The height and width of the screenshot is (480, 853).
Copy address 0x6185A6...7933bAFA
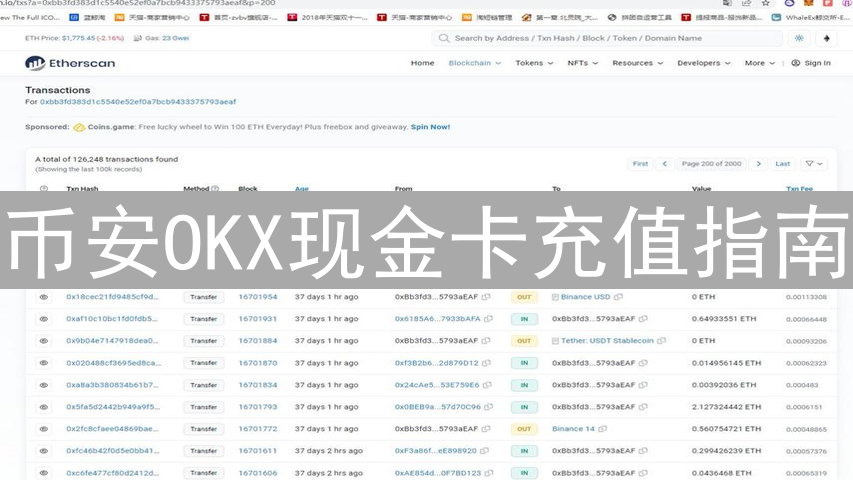(x=489, y=319)
